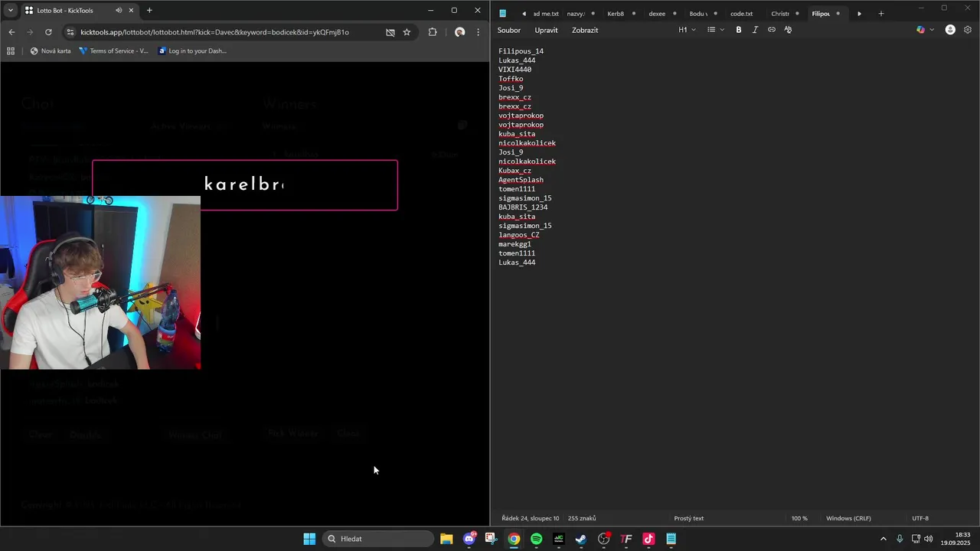The image size is (980, 551).
Task: Open the Copilot dropdown in Notepad
Action: (x=926, y=30)
